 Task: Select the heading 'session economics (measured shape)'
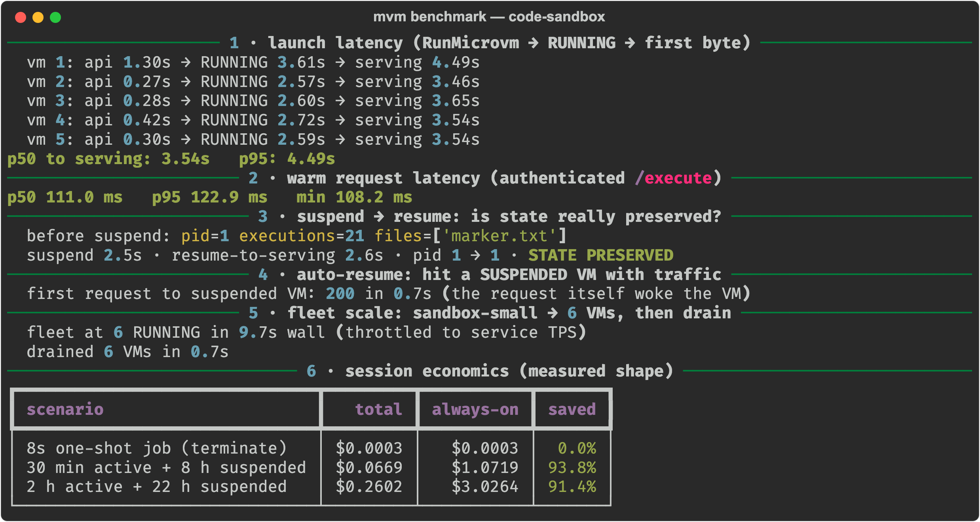point(509,371)
